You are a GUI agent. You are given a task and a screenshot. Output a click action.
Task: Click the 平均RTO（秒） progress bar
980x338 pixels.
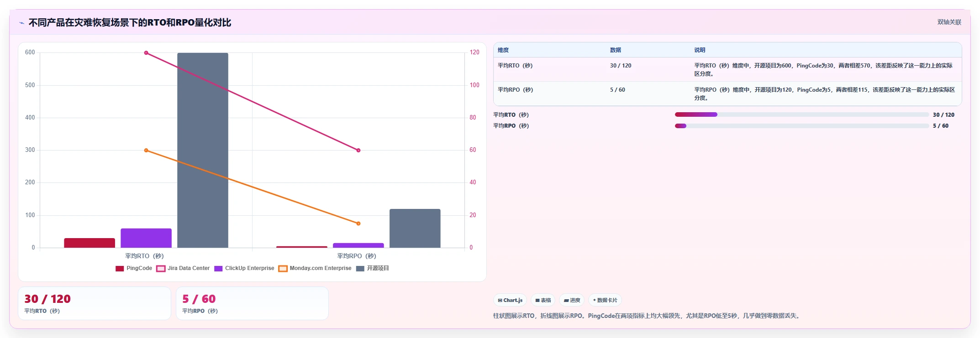[x=802, y=114]
